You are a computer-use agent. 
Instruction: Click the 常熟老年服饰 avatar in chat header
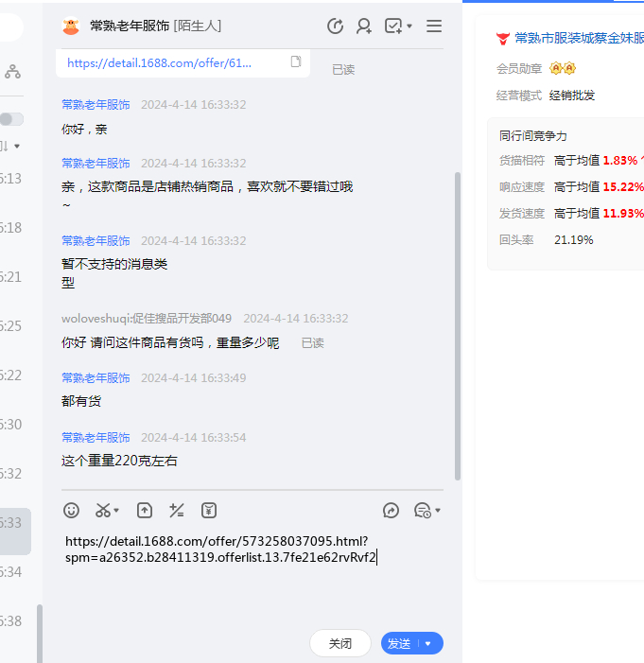click(71, 26)
